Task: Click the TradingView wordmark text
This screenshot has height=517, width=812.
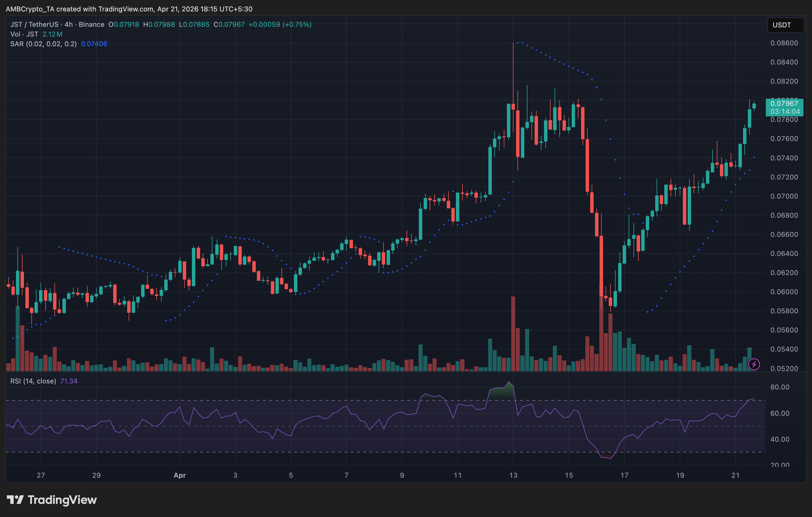Action: [x=62, y=500]
